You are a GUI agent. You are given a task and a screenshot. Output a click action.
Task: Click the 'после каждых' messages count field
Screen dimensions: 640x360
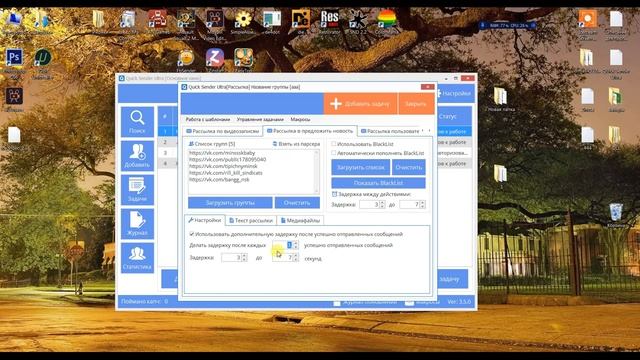pyautogui.click(x=285, y=245)
